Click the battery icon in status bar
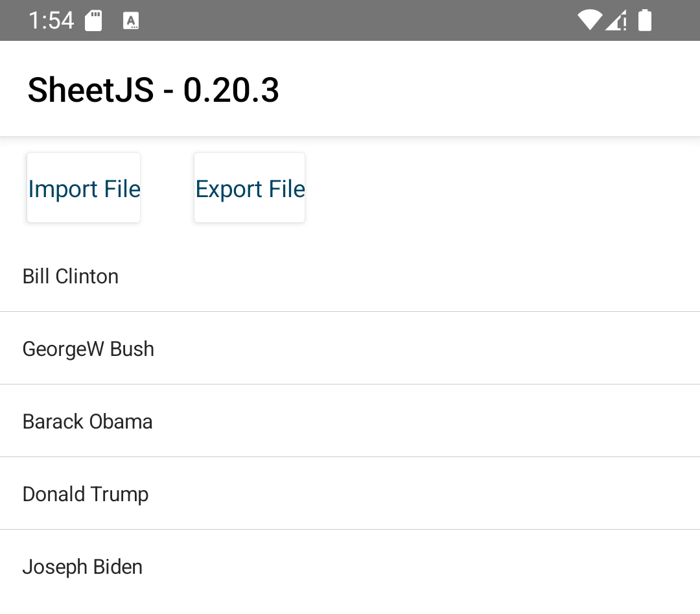The image size is (700, 614). click(x=645, y=21)
